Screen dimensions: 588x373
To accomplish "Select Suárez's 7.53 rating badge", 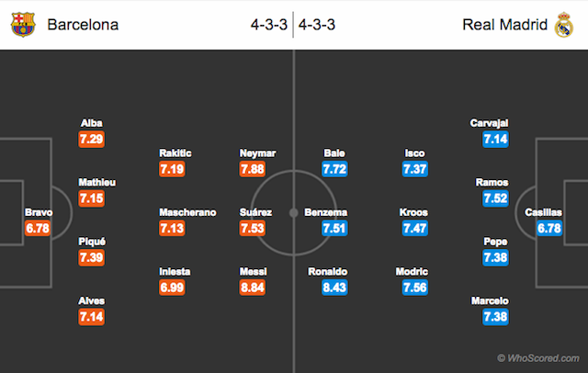I will pyautogui.click(x=252, y=229).
